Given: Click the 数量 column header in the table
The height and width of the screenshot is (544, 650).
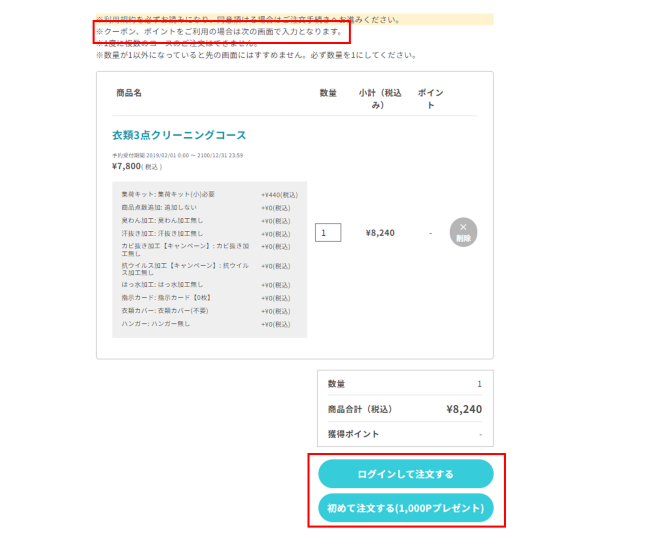Looking at the screenshot, I should 328,93.
